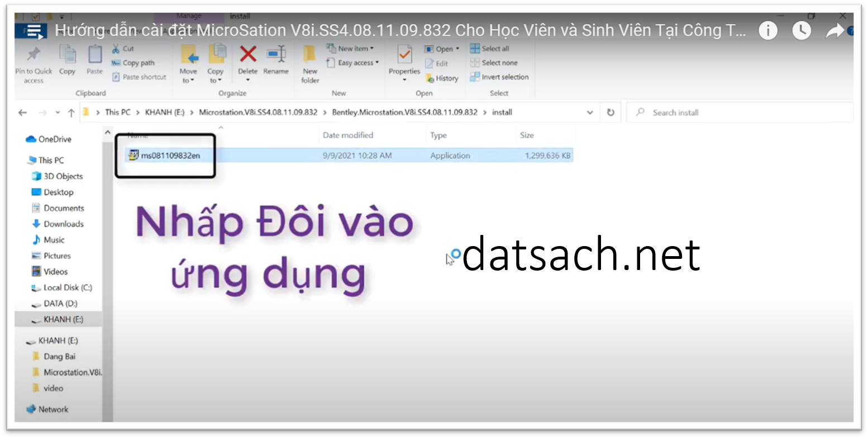The image size is (868, 438).
Task: Click the date 9/9/2021 10:28 AM cell
Action: tap(357, 156)
